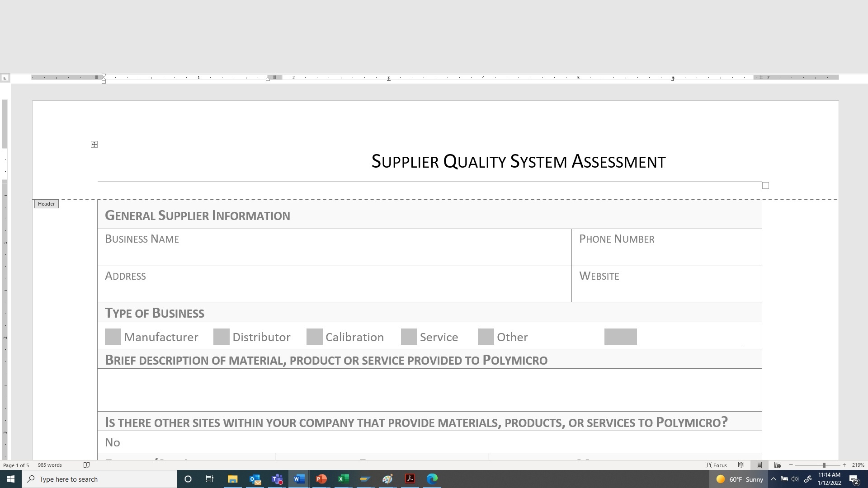Check the Manufacturer checkbox
This screenshot has height=488, width=868.
tap(113, 337)
